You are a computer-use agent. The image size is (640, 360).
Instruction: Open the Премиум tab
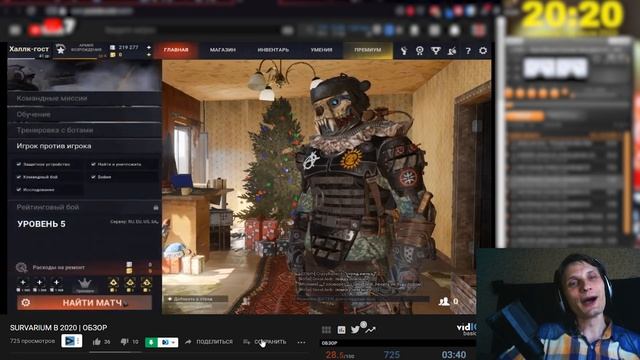click(x=367, y=50)
